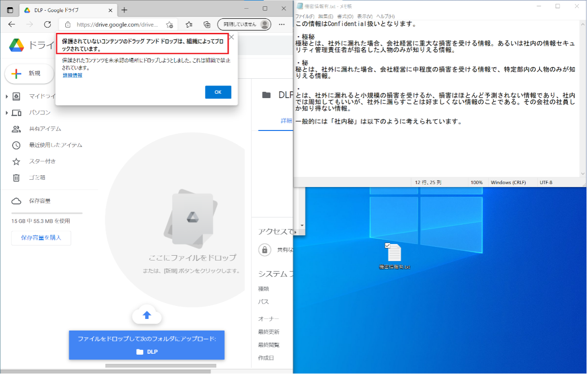This screenshot has width=588, height=375.
Task: Click the trash bin icon in Drive
Action: point(16,178)
